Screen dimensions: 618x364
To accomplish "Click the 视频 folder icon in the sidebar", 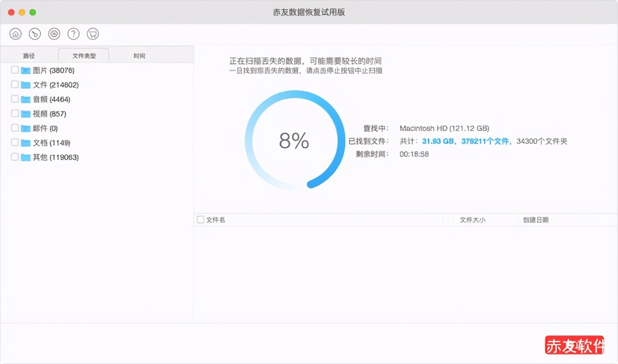I will [27, 113].
